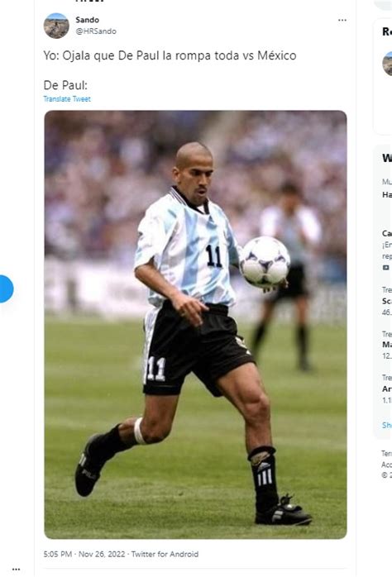Viewport: 392px width, 577px height.
Task: Click the Twitter for Android source label
Action: (165, 554)
